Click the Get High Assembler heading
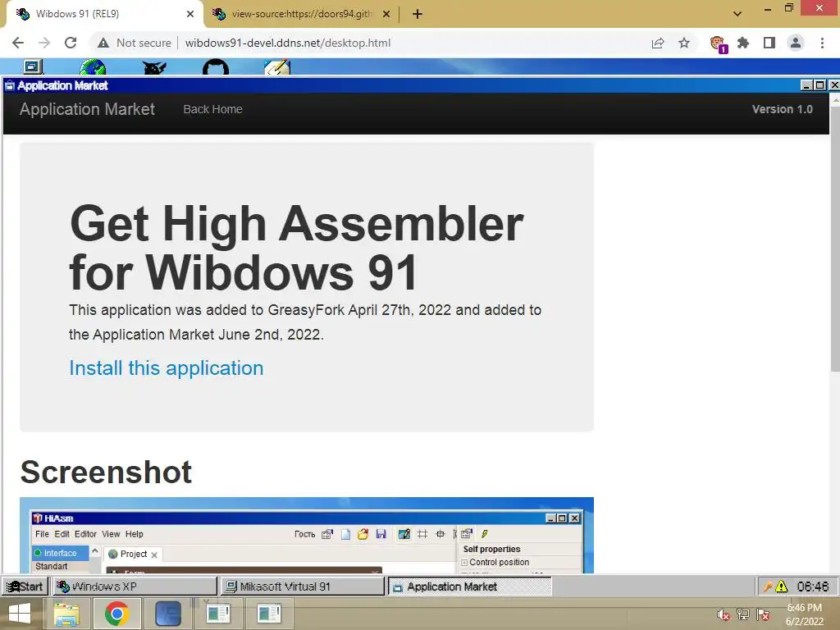 [x=296, y=248]
